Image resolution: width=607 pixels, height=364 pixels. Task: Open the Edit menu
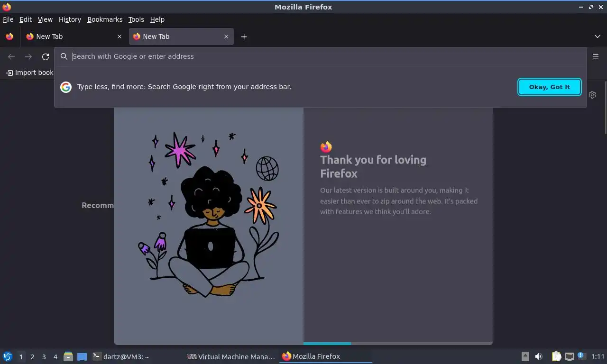26,19
